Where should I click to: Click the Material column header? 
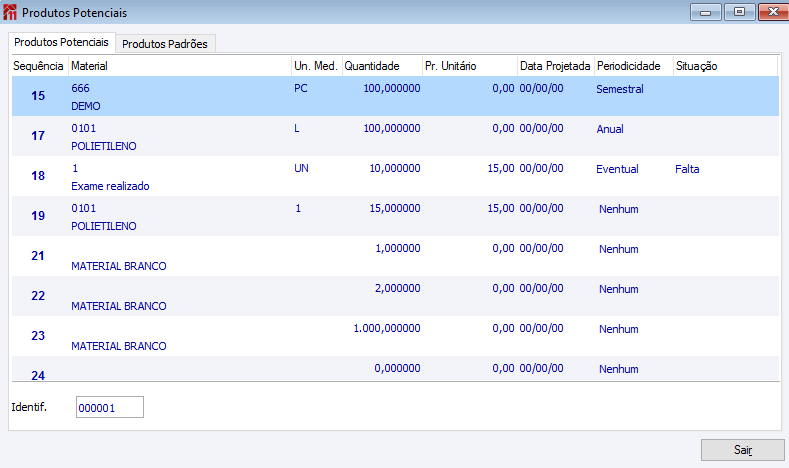pos(180,66)
